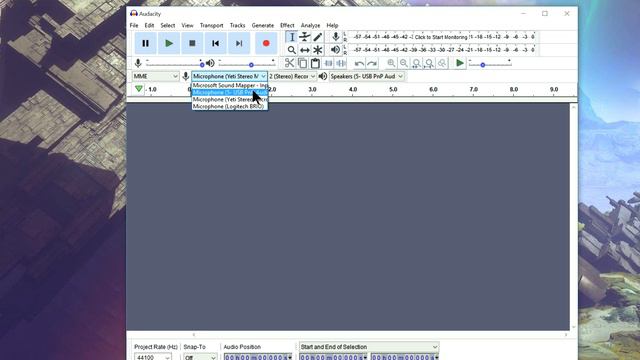Viewport: 640px width, 360px height.
Task: Open the Effect menu
Action: tap(287, 25)
